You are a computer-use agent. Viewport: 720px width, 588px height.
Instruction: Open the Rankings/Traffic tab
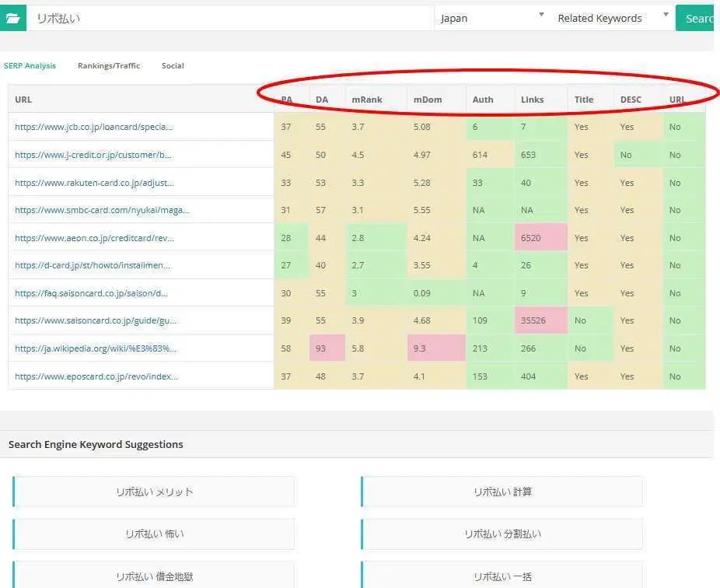tap(109, 66)
